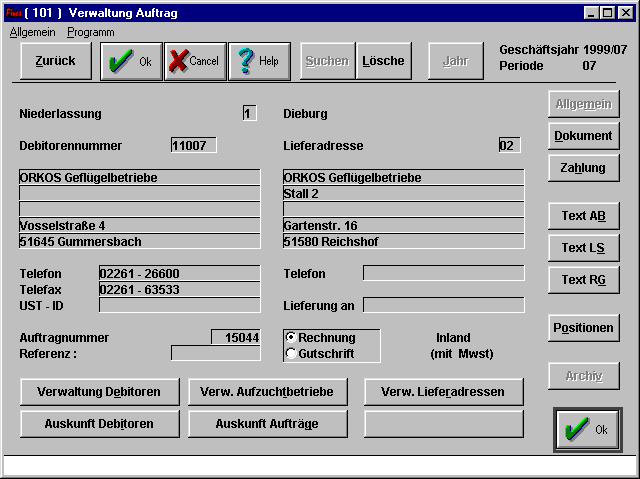Click the green checkmark Ok toolbar button
The height and width of the screenshot is (479, 640).
click(x=131, y=61)
